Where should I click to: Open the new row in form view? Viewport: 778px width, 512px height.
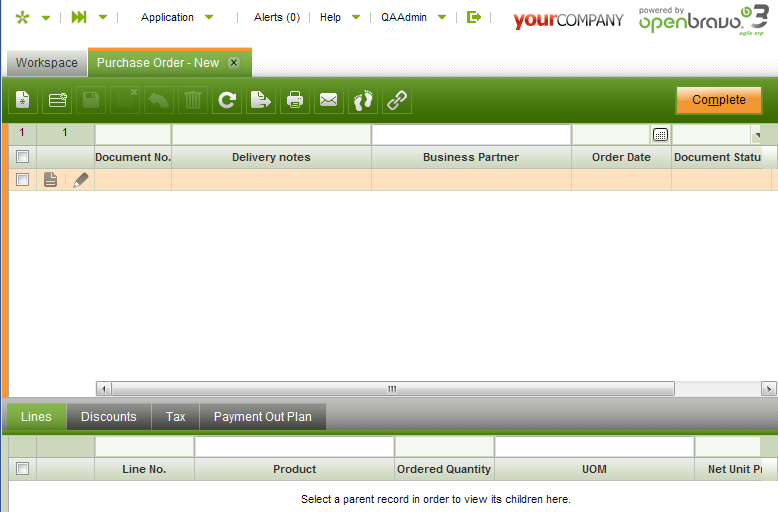click(x=50, y=179)
